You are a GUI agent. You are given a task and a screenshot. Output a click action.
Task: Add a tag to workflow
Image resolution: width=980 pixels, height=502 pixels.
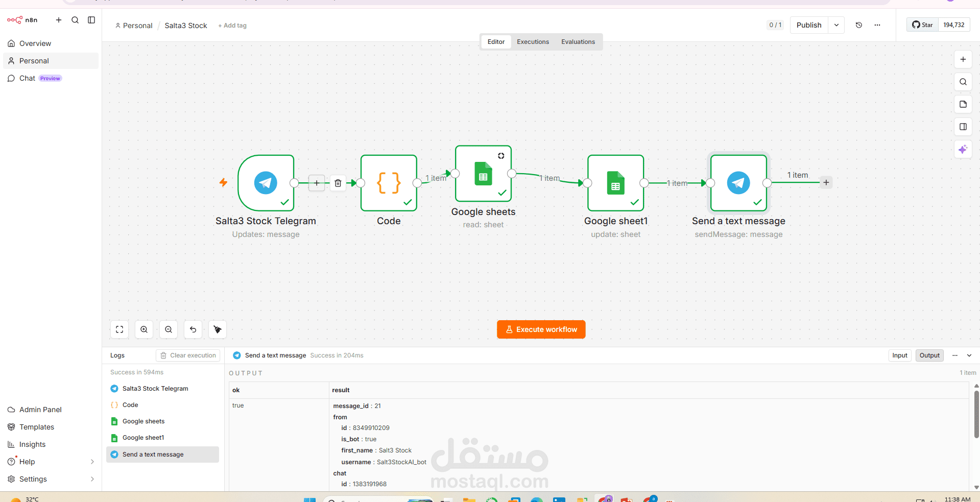(232, 26)
